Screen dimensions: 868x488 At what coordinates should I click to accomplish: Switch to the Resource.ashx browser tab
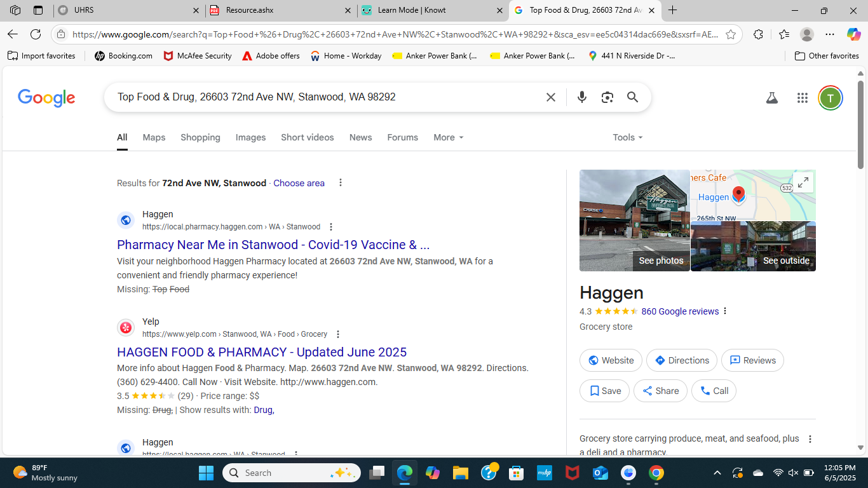280,10
